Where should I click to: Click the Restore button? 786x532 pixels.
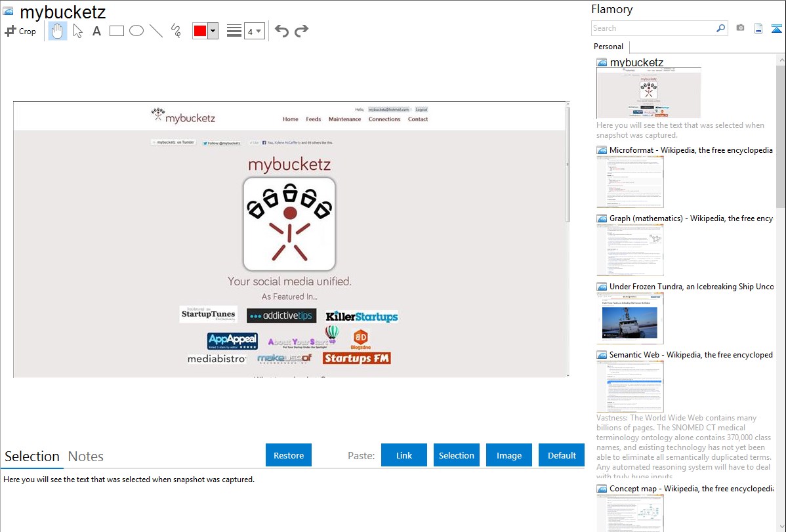click(289, 455)
